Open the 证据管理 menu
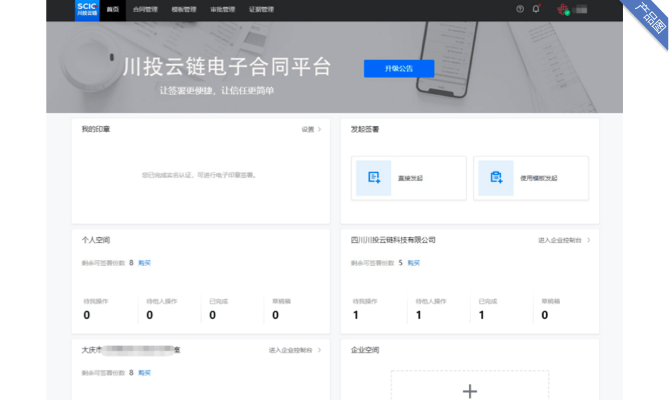The image size is (669, 400). [261, 9]
